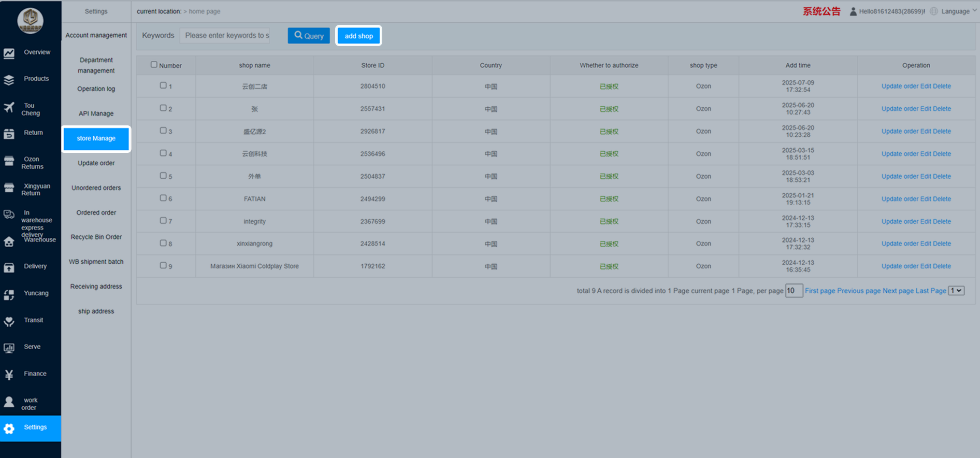
Task: Click Update order for store 2804510
Action: point(900,87)
